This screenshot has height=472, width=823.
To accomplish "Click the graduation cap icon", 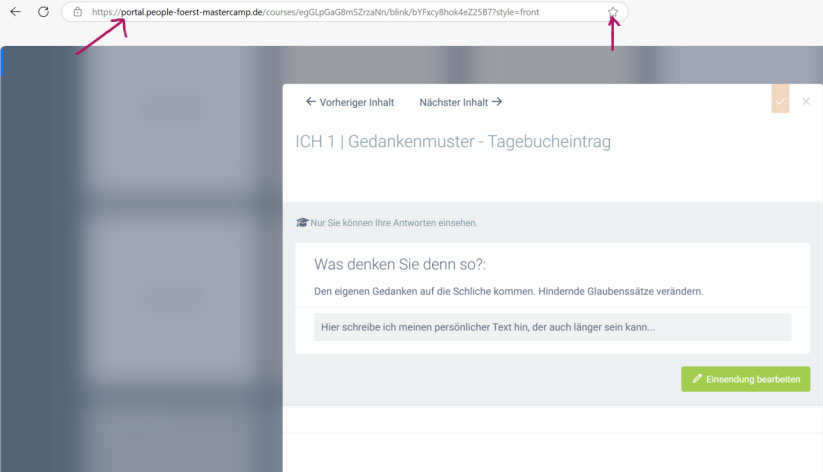I will tap(302, 223).
